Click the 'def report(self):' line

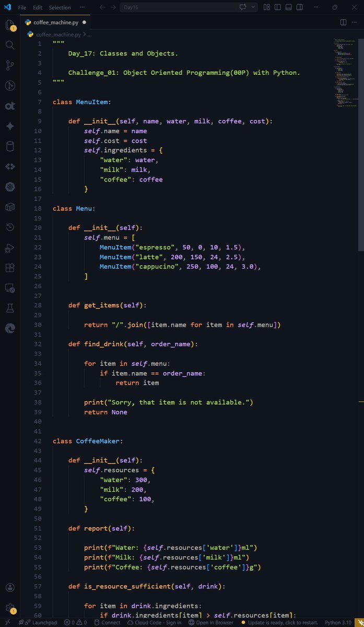pos(101,528)
